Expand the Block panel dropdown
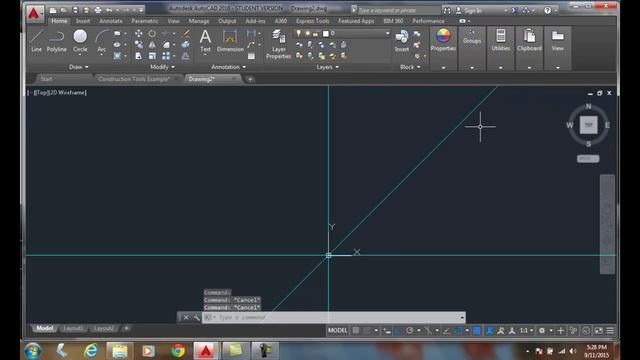 tap(410, 67)
